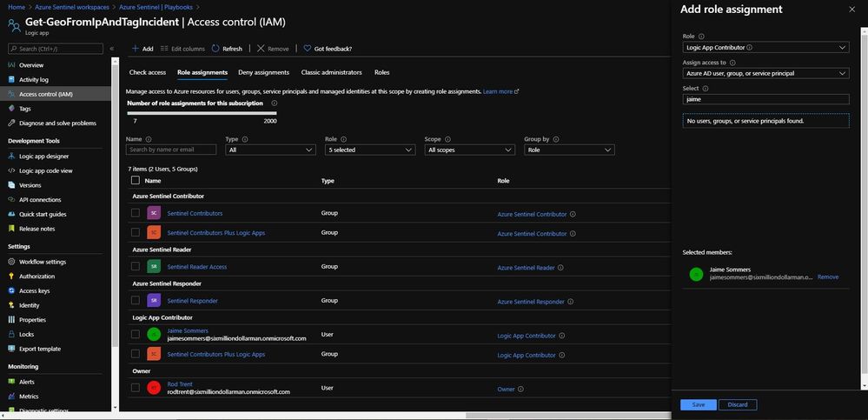Click the Rod Trent user link
The height and width of the screenshot is (420, 868).
click(179, 384)
